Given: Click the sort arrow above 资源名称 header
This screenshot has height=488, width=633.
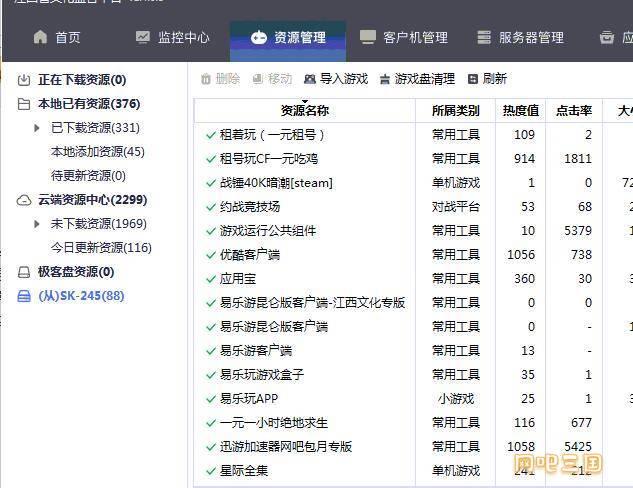Looking at the screenshot, I should point(305,102).
